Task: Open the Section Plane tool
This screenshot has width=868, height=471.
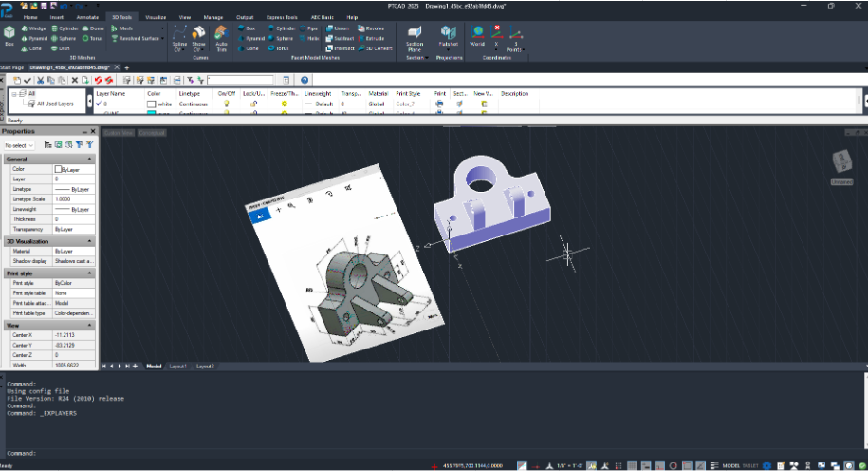Action: [x=414, y=39]
